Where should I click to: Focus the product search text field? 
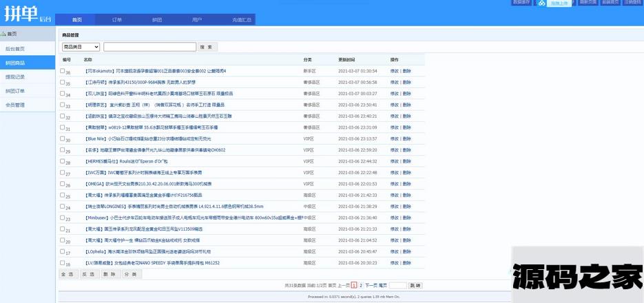click(x=149, y=47)
